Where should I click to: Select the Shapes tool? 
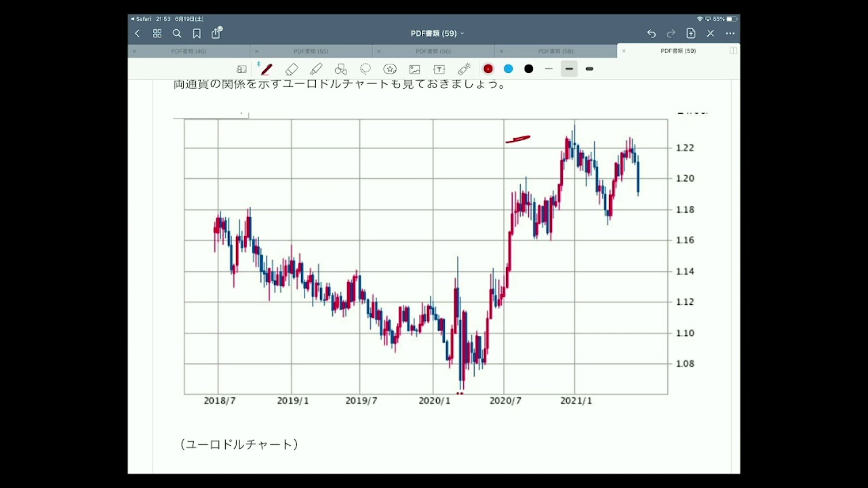[x=341, y=69]
